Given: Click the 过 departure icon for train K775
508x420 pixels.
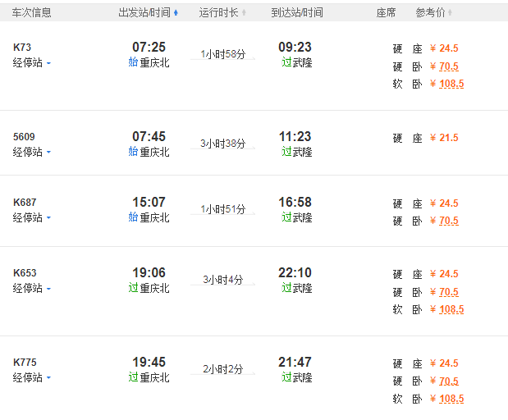Looking at the screenshot, I should [133, 377].
